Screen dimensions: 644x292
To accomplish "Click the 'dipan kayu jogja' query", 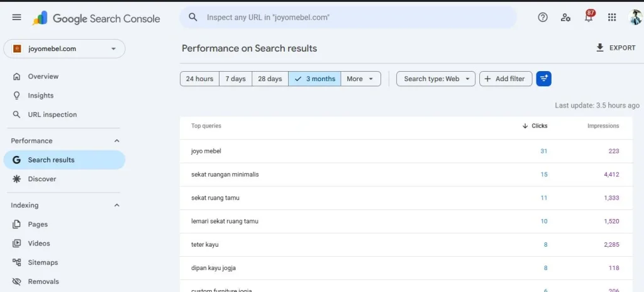I will click(x=213, y=268).
